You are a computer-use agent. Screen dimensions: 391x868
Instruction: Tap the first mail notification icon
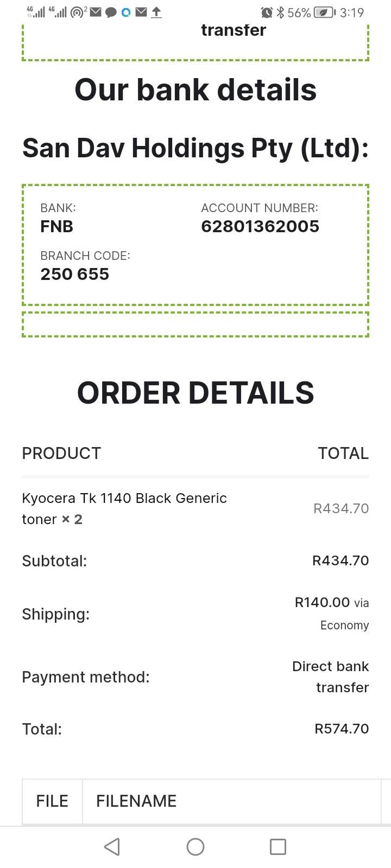pos(96,12)
